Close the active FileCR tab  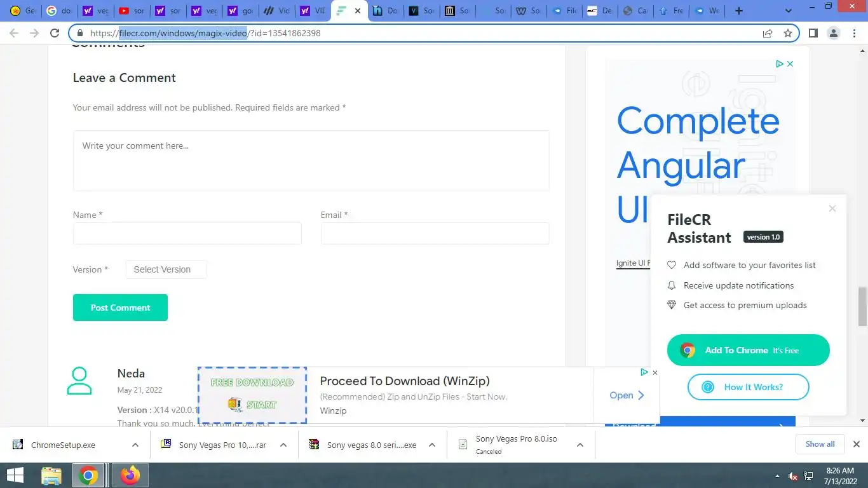[x=357, y=11]
